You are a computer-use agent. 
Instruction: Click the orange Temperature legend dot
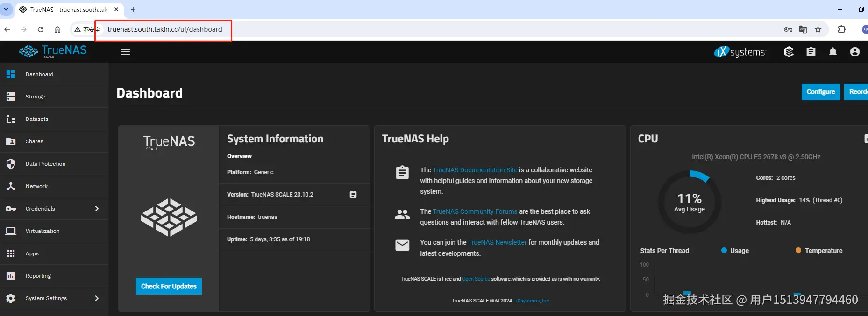[798, 251]
